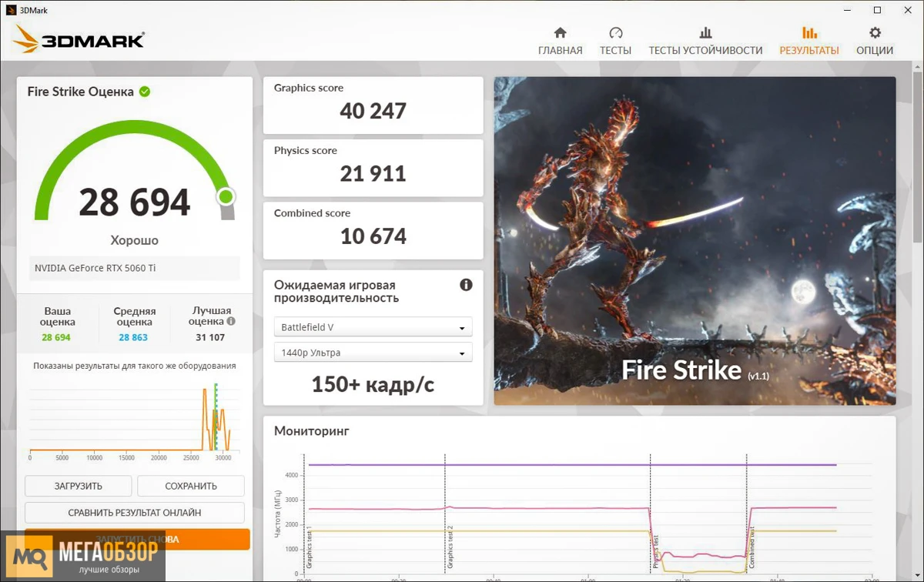
Task: Click the average score 28 863
Action: [133, 337]
